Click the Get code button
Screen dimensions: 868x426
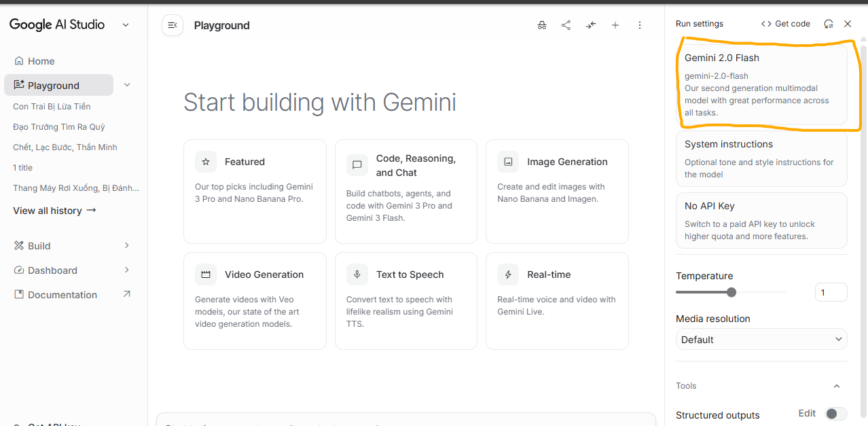click(785, 24)
